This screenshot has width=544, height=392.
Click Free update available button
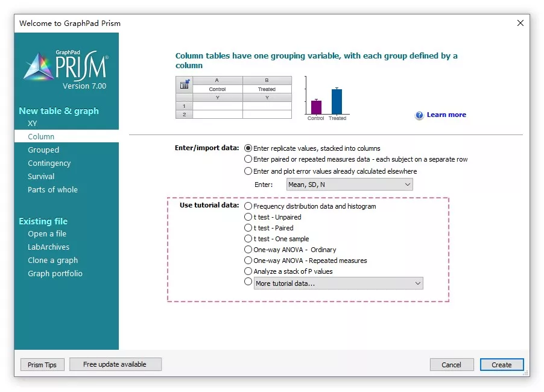pos(115,364)
